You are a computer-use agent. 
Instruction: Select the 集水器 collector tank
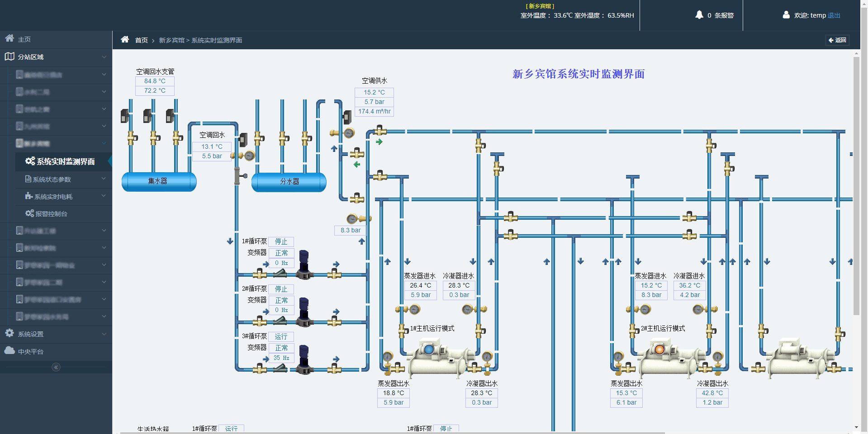coord(159,181)
